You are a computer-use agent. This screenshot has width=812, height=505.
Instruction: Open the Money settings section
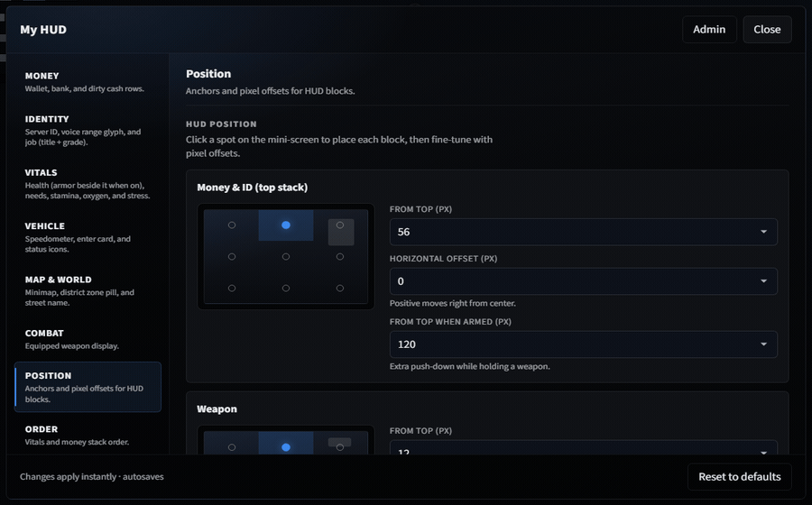(88, 82)
